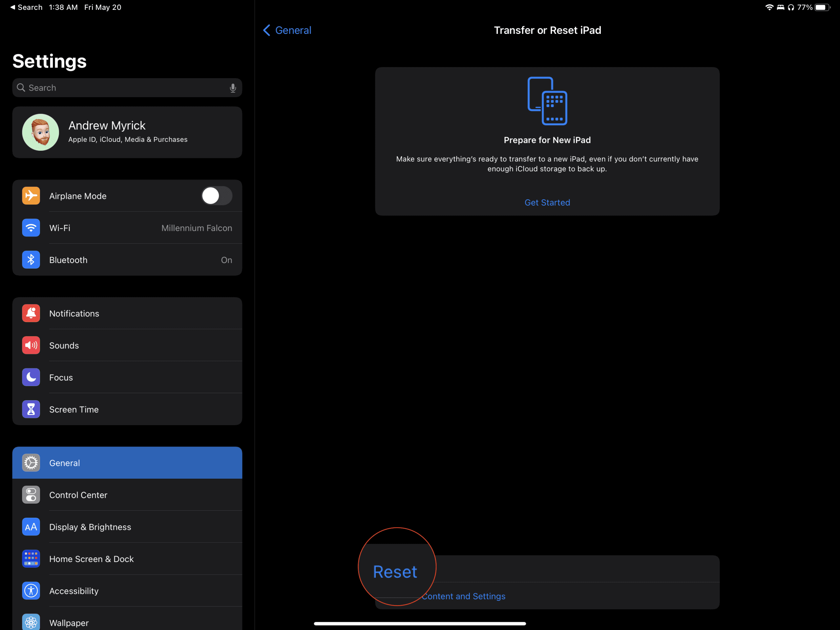840x630 pixels.
Task: Tap Get Started link
Action: [547, 203]
